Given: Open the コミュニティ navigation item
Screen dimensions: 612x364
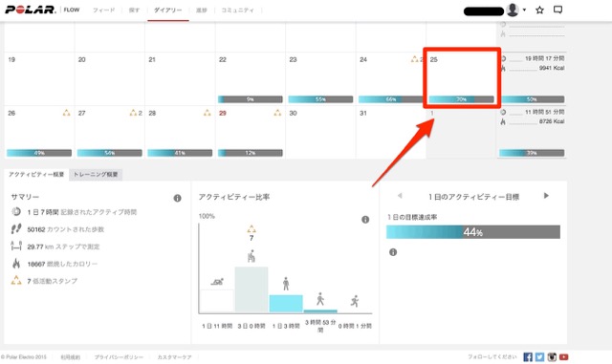Looking at the screenshot, I should [238, 11].
